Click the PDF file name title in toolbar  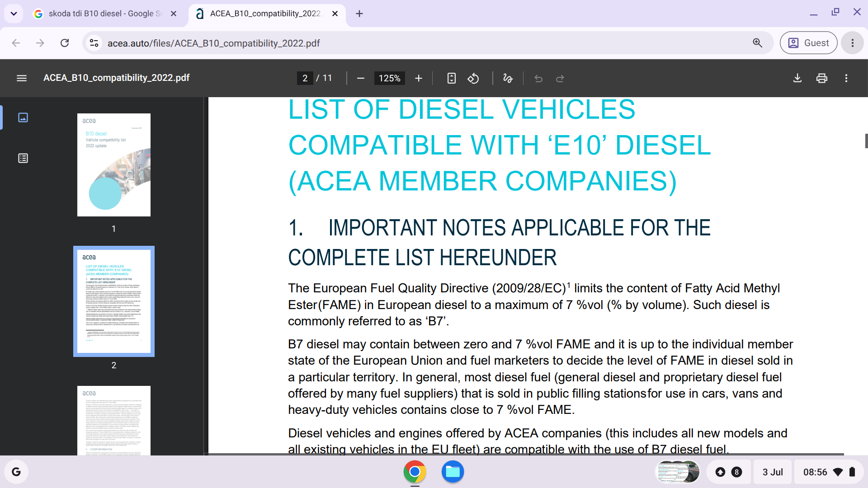[116, 78]
